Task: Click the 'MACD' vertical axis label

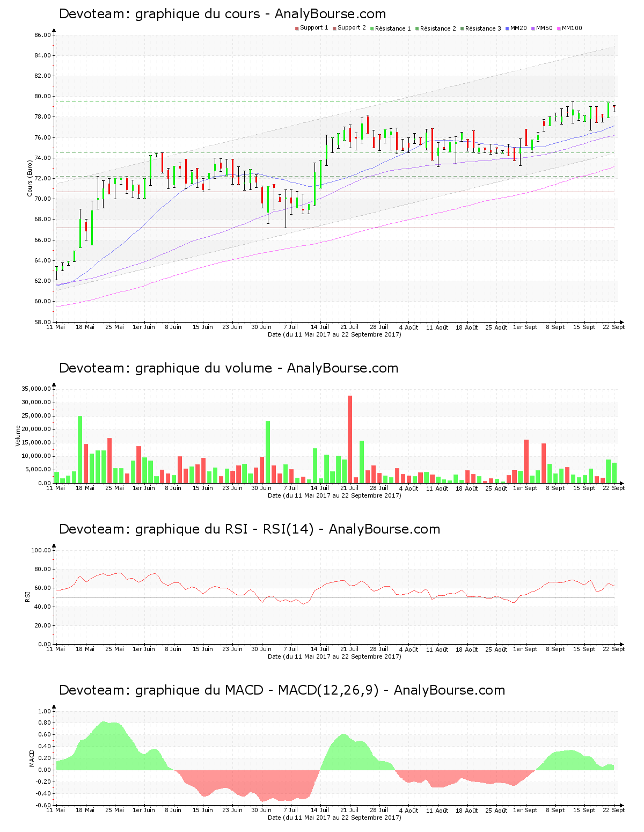Action: (x=32, y=758)
